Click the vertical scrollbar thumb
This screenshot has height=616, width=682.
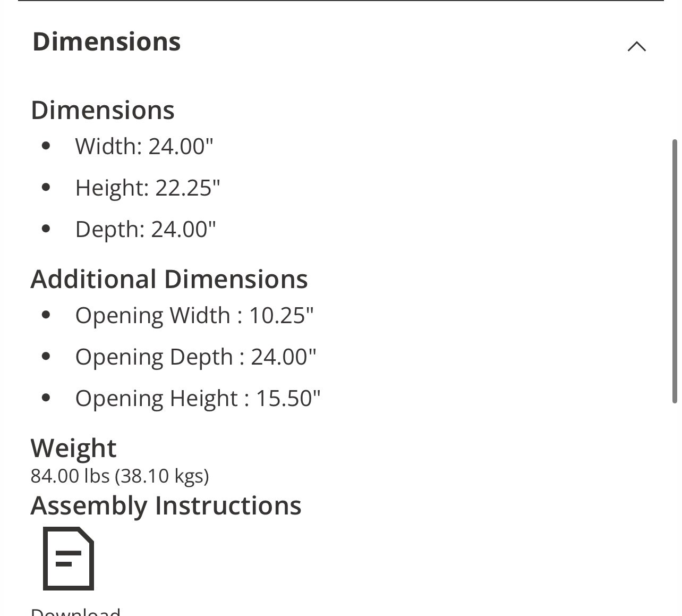pos(675,271)
